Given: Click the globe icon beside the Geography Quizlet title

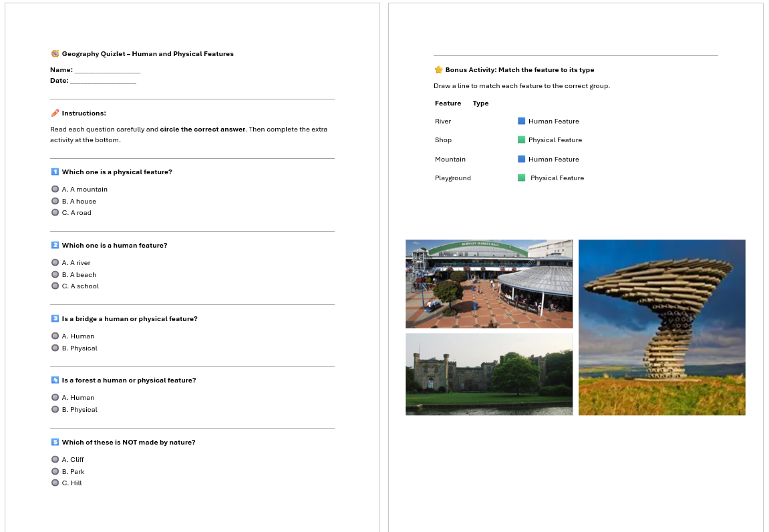Looking at the screenshot, I should click(55, 53).
